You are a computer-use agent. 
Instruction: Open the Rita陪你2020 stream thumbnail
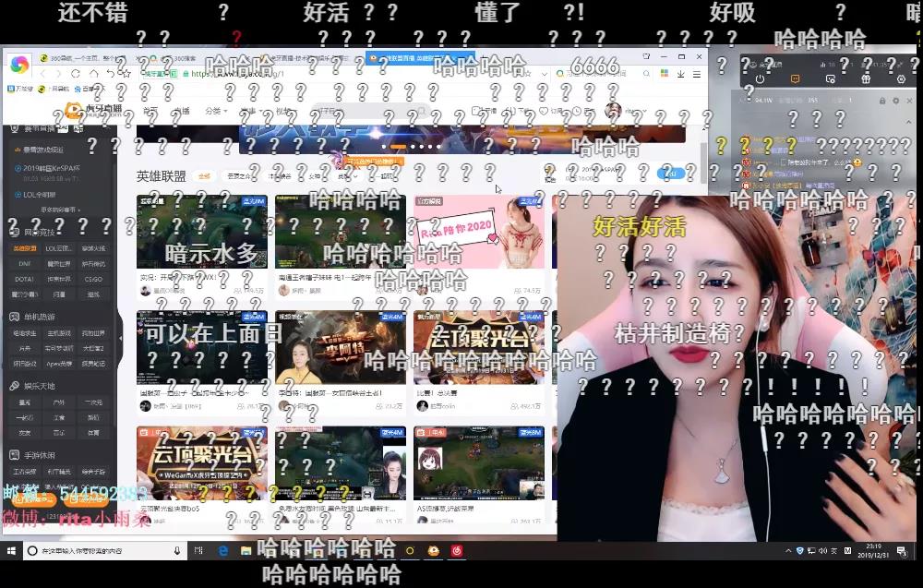[479, 232]
